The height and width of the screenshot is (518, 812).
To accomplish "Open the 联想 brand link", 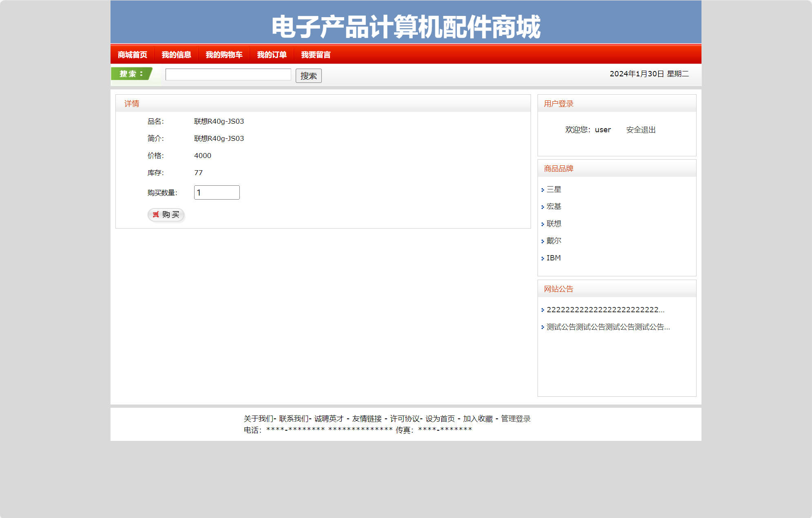I will pyautogui.click(x=554, y=224).
